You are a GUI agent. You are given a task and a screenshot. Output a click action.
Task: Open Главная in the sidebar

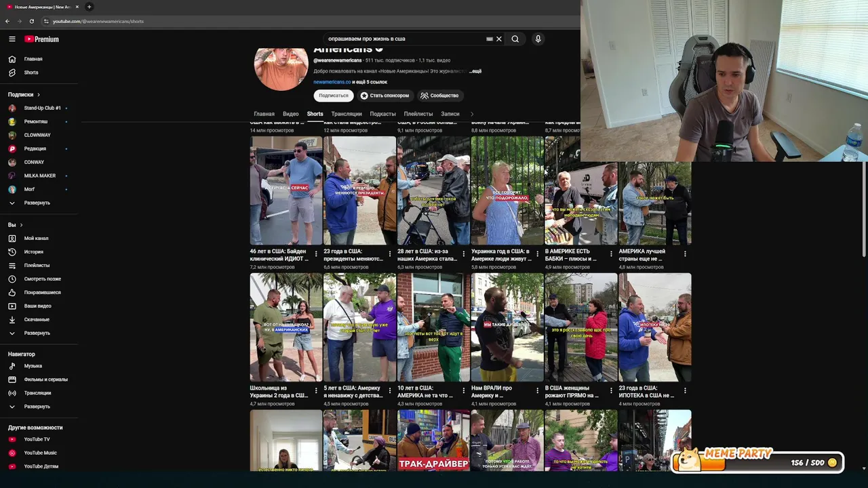click(33, 59)
